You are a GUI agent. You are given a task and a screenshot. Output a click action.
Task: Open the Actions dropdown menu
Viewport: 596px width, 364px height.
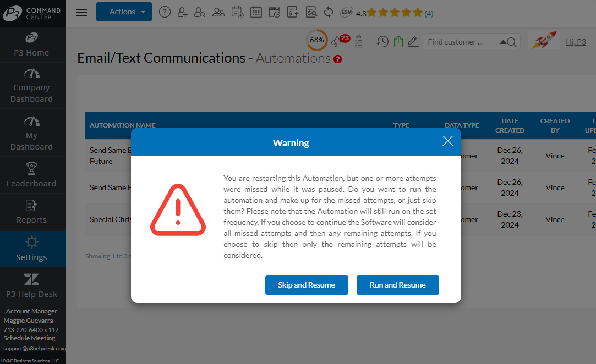coord(124,12)
